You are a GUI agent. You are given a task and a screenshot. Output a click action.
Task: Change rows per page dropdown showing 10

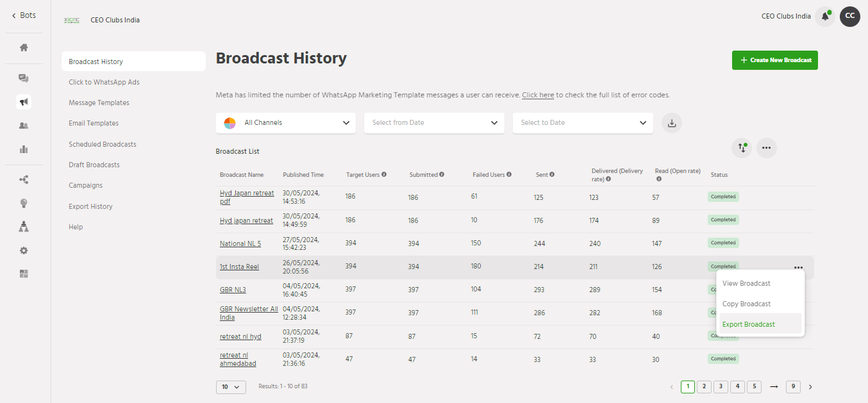231,387
